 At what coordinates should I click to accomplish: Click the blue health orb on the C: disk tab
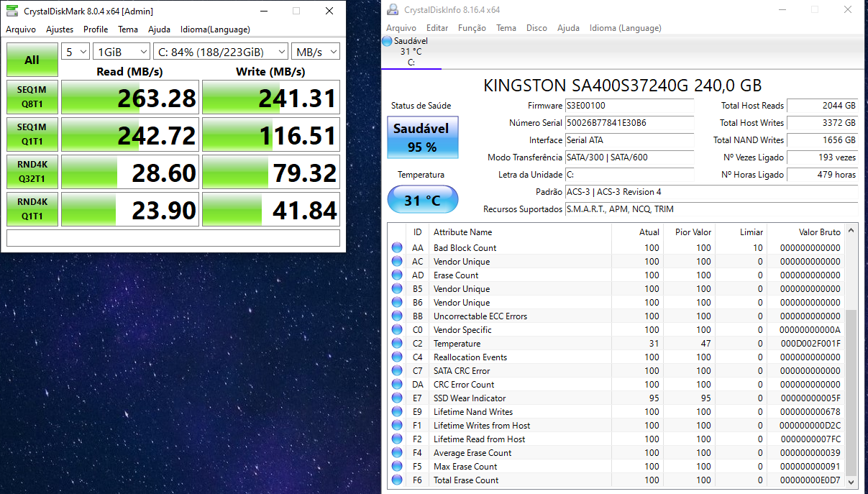(387, 41)
